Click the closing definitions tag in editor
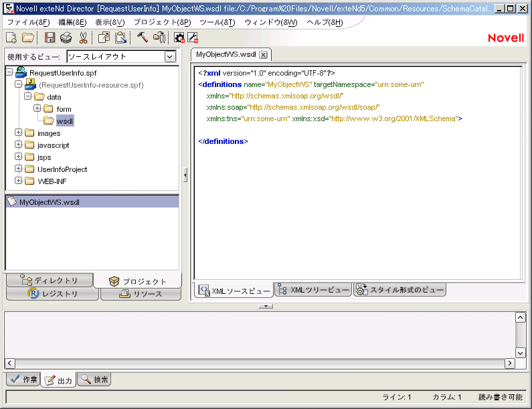This screenshot has width=532, height=409. click(x=223, y=141)
